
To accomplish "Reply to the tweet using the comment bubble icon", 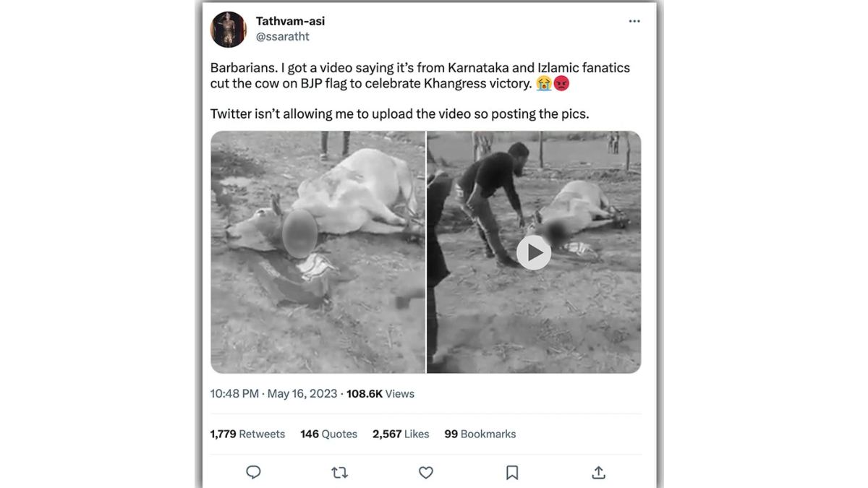I will coord(252,471).
